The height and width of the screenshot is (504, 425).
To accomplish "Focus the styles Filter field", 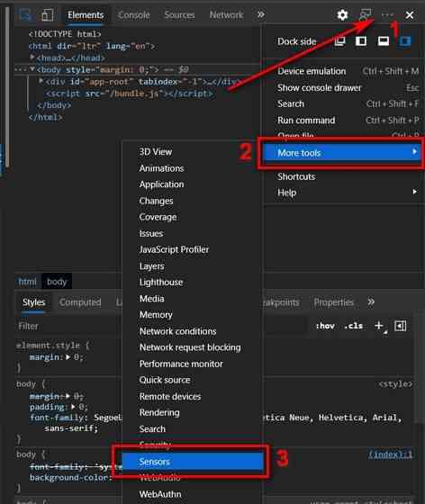I will pyautogui.click(x=161, y=326).
